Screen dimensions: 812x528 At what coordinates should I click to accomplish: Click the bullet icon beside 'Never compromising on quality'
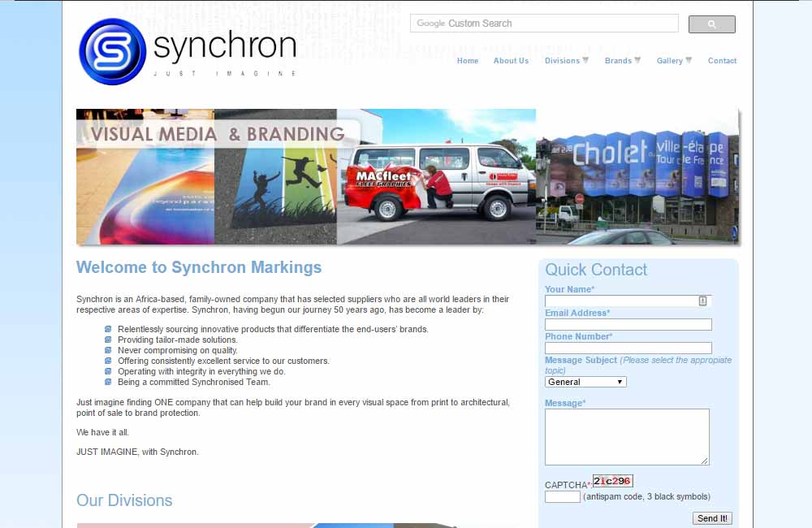(108, 350)
